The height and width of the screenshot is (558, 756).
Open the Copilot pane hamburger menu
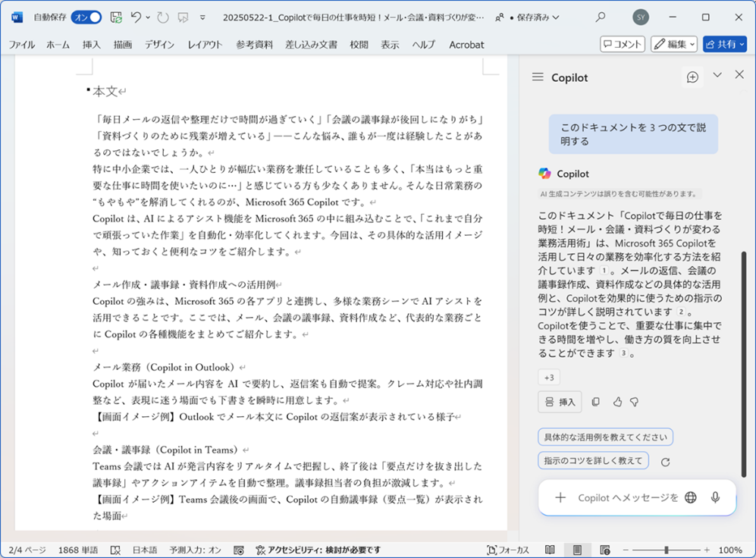538,77
